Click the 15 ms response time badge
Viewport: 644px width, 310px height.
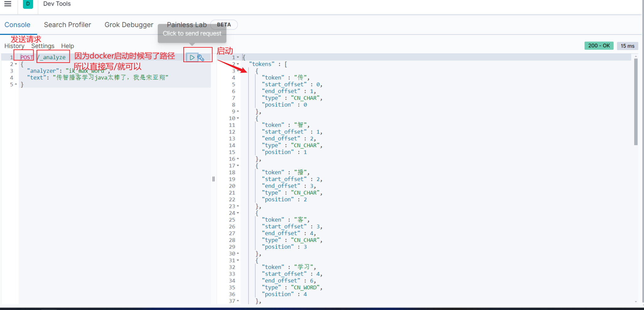click(627, 46)
